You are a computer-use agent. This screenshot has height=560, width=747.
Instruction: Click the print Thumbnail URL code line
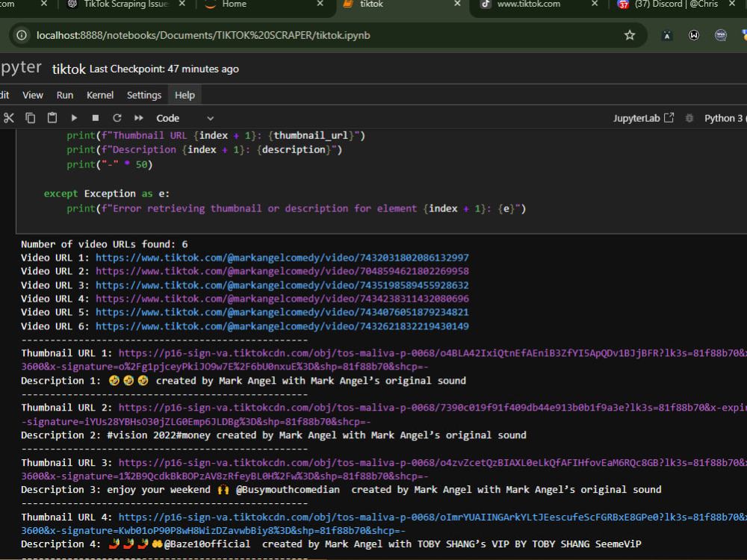[x=216, y=136]
